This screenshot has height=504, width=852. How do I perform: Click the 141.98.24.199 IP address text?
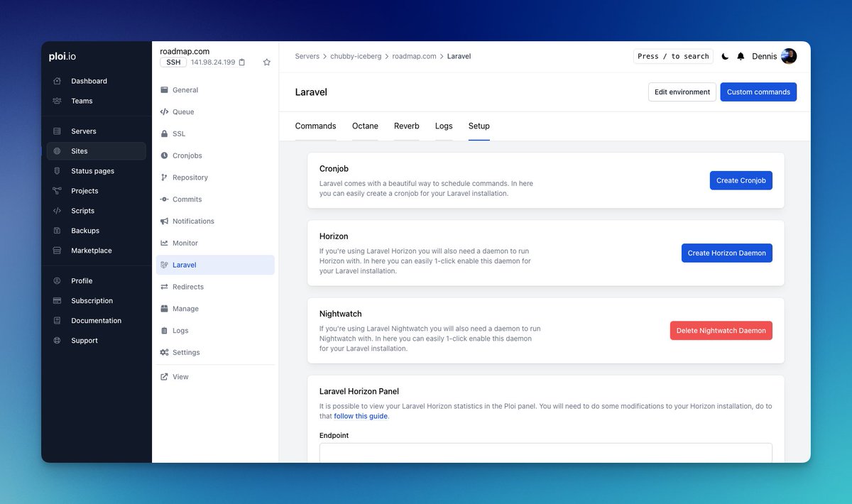tap(213, 62)
